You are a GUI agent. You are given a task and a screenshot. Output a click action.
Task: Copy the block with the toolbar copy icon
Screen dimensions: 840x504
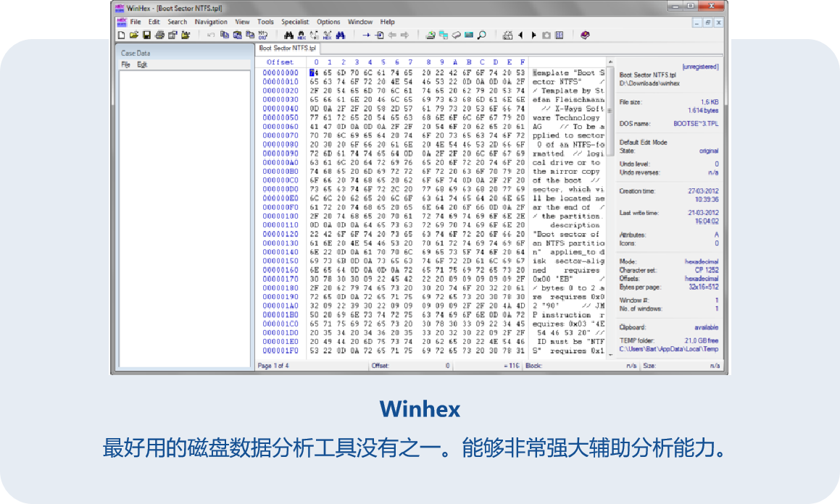tap(225, 35)
